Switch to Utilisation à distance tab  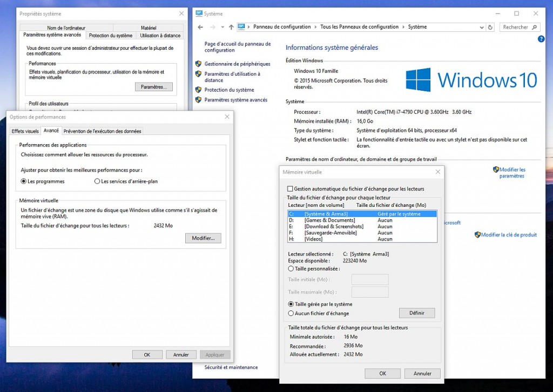pyautogui.click(x=160, y=36)
